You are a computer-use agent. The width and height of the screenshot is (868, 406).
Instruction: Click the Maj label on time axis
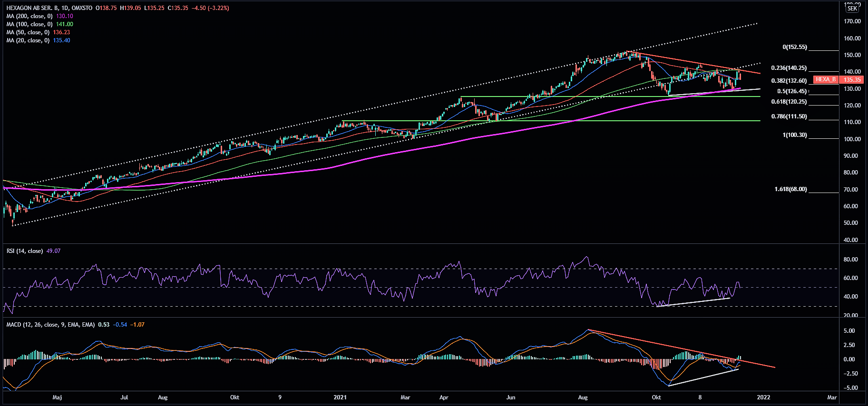click(x=57, y=397)
